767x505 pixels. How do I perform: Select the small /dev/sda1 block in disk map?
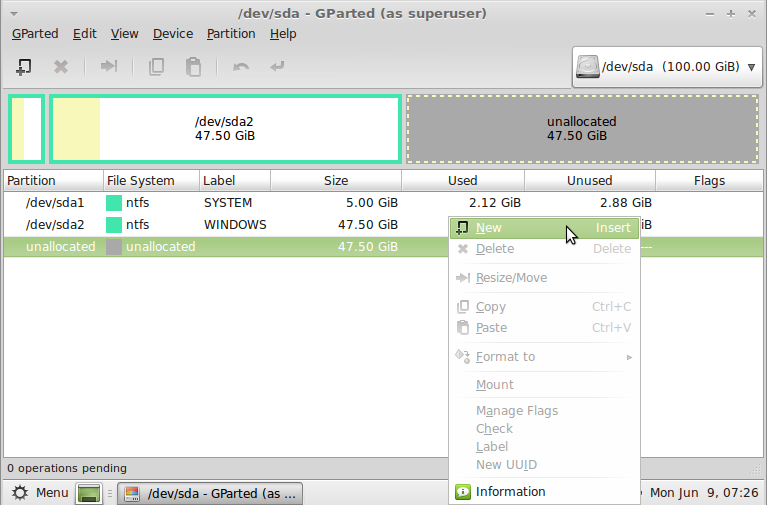click(x=26, y=129)
